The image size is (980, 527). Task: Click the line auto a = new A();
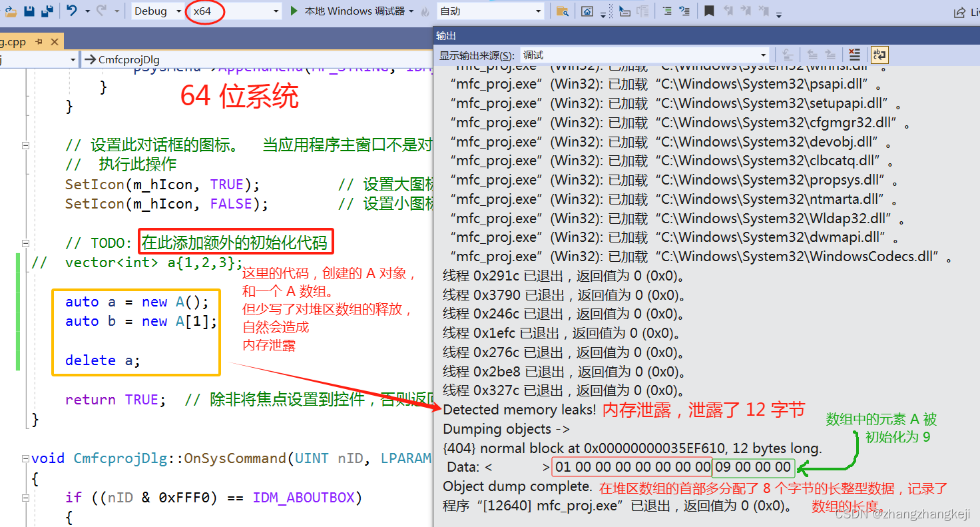point(137,302)
